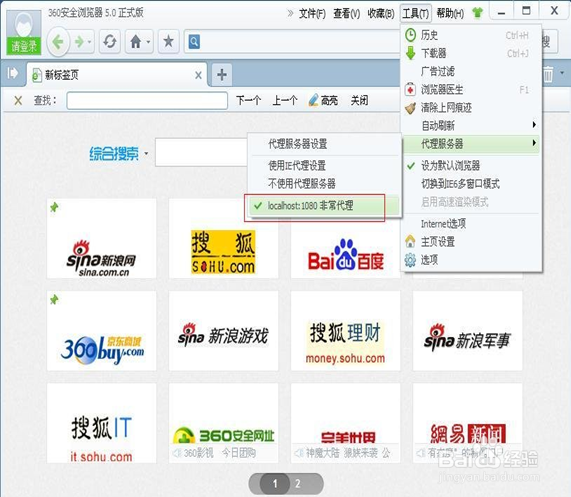Screen dimensions: 571x497
Task: Toggle 设为默认浏览器 check item
Action: (x=472, y=166)
